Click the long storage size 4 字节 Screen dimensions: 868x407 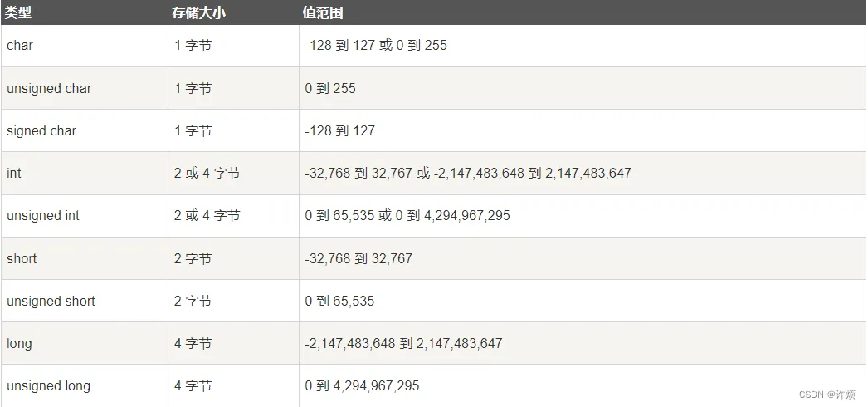click(193, 343)
